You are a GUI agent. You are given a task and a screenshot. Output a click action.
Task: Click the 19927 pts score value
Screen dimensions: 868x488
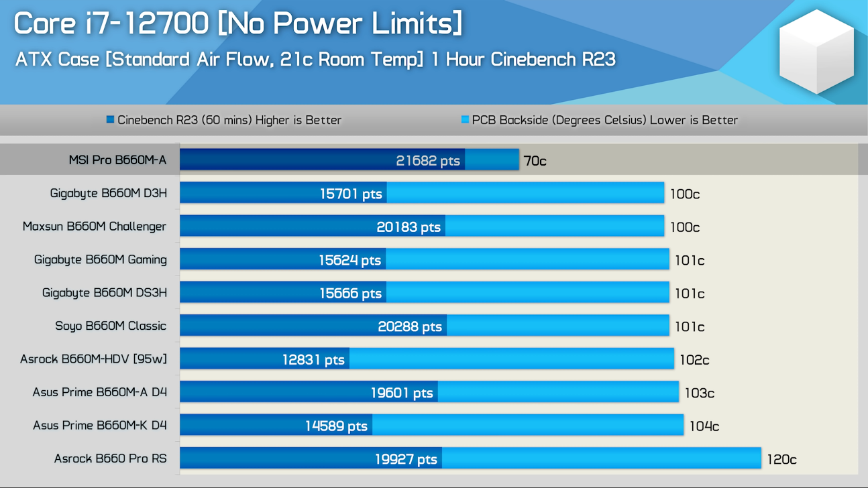click(406, 460)
